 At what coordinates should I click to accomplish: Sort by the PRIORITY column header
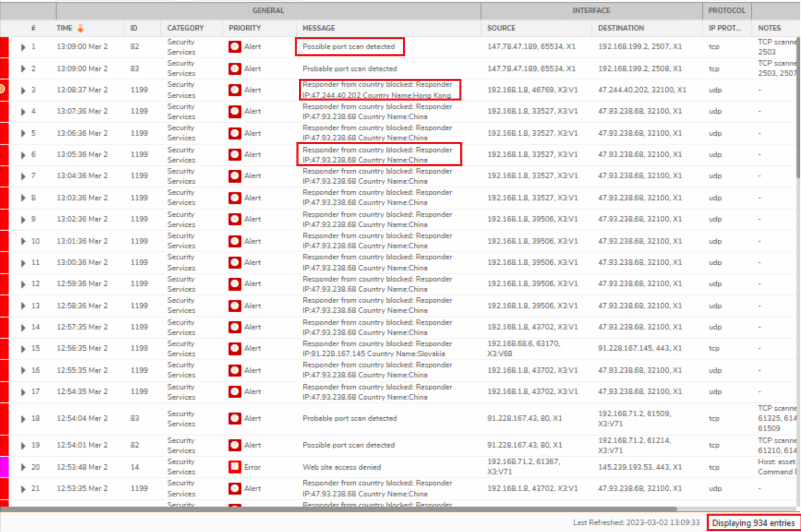click(x=245, y=28)
